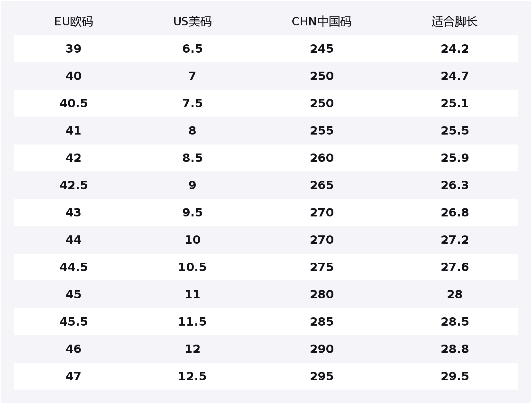Click the EU size 44 cell
Image resolution: width=532 pixels, height=404 pixels.
point(73,240)
